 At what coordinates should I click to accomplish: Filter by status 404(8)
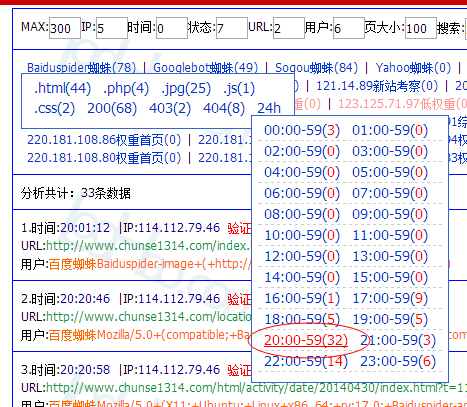click(224, 108)
